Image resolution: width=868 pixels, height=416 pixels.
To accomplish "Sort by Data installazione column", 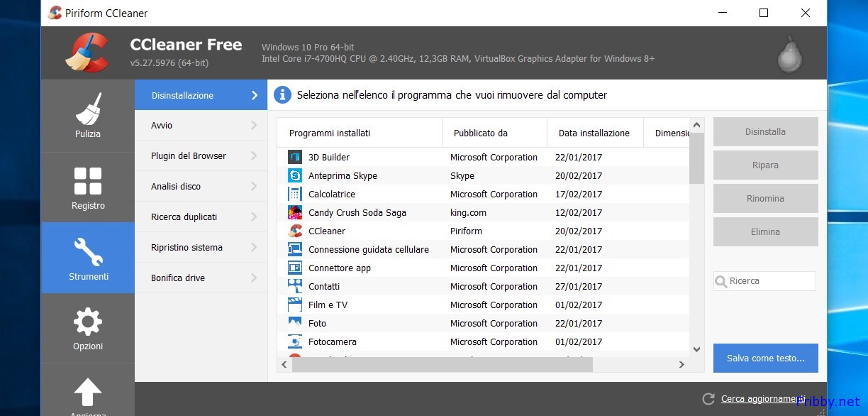I will click(x=595, y=133).
